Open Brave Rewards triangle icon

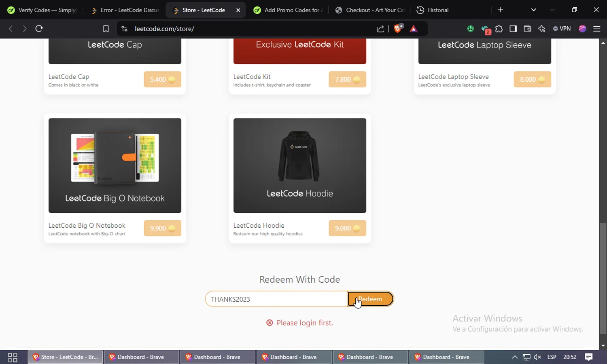(414, 29)
